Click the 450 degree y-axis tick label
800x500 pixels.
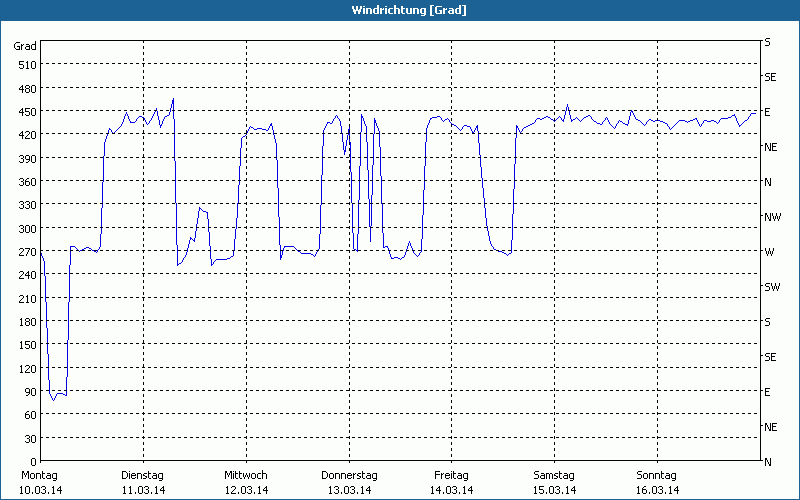point(27,112)
